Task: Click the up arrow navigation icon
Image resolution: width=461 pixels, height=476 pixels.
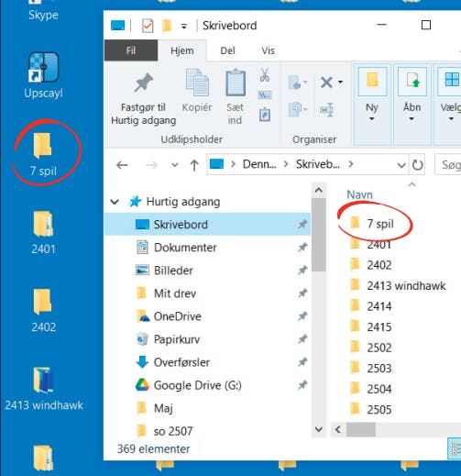Action: point(194,165)
